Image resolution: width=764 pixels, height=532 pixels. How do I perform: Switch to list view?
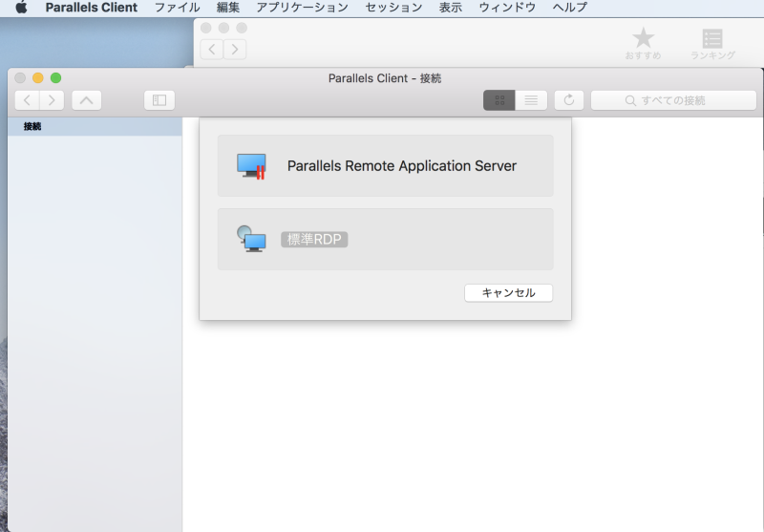[x=531, y=100]
